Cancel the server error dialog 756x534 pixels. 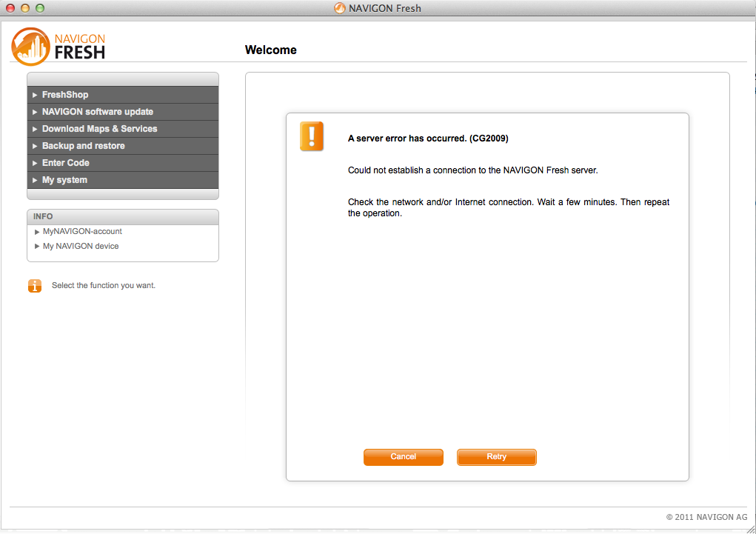click(x=403, y=457)
